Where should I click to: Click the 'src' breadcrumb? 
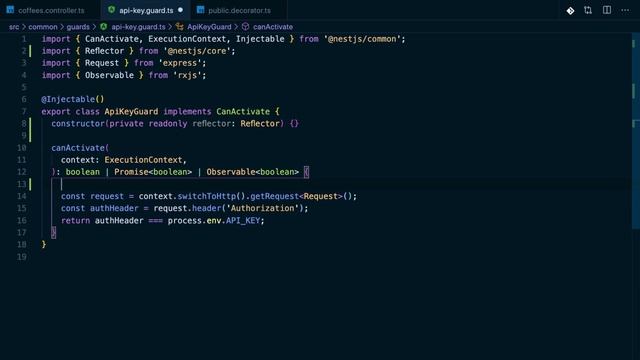14,27
